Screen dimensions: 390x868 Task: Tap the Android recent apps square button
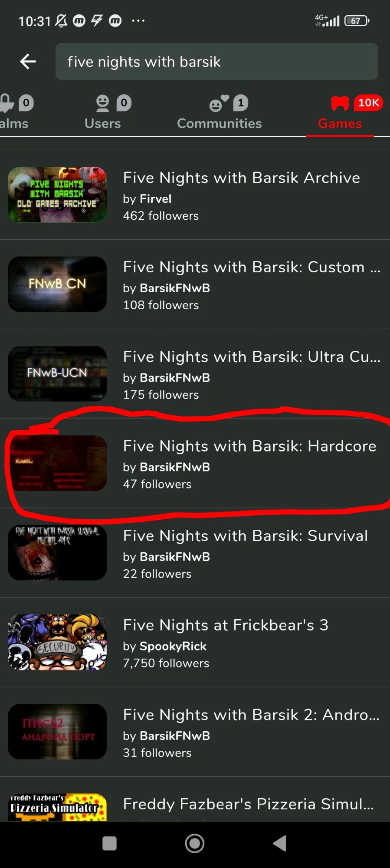pyautogui.click(x=109, y=844)
